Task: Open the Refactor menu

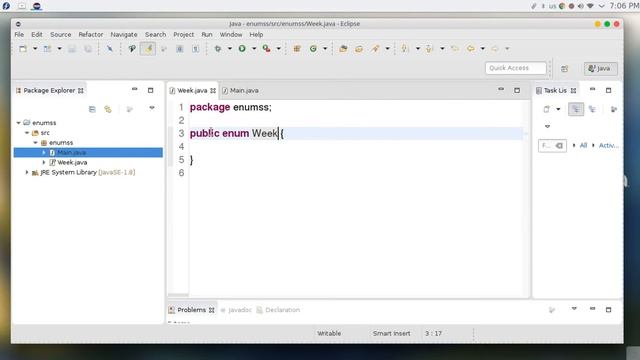Action: point(91,35)
